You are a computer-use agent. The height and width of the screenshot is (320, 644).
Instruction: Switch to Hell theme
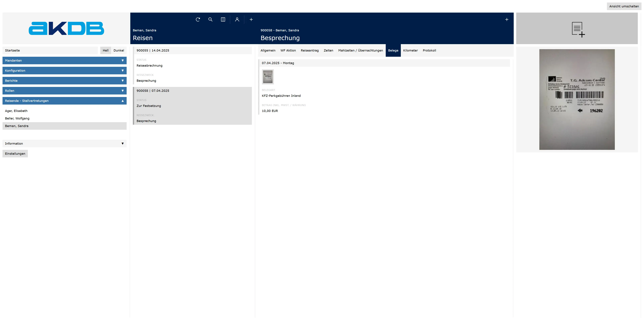tap(105, 51)
